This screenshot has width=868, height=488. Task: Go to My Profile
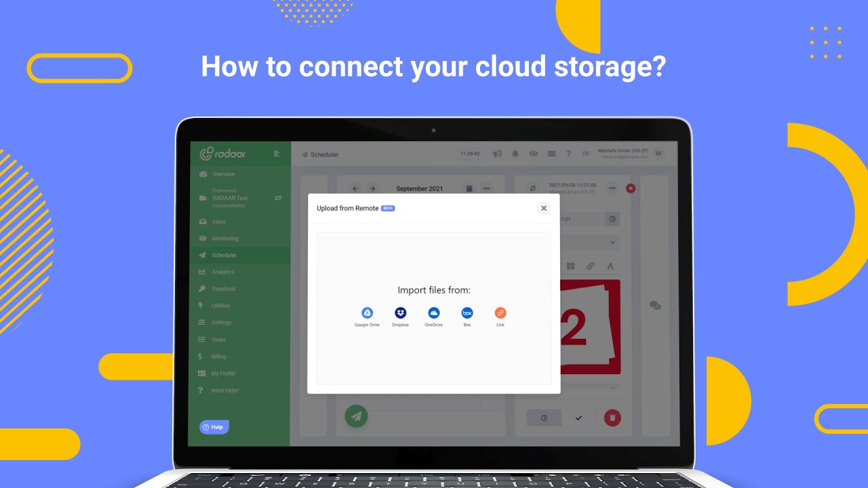223,373
